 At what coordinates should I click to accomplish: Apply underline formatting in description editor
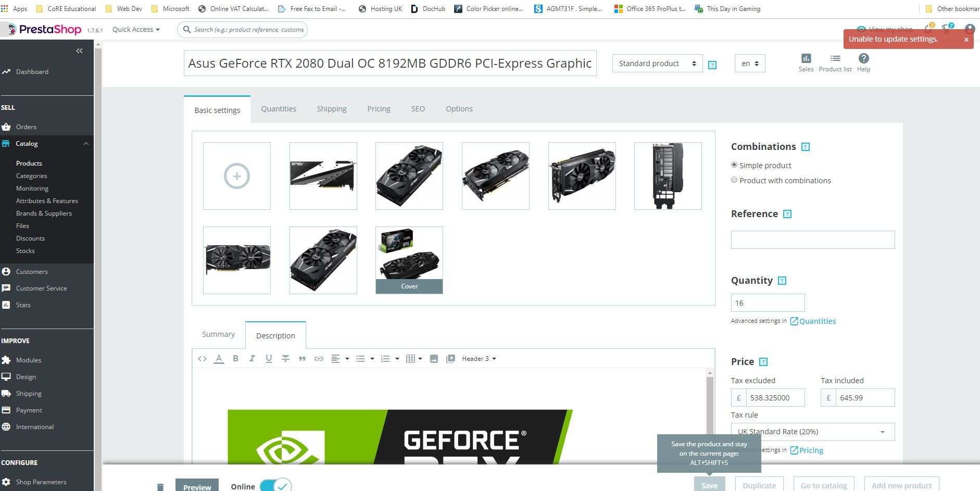coord(269,359)
